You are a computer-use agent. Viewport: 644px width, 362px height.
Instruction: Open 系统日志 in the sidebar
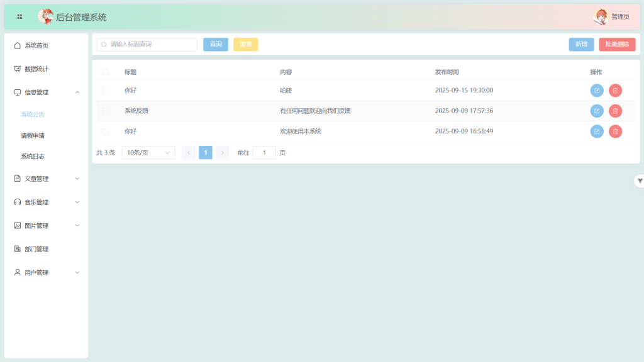point(33,156)
